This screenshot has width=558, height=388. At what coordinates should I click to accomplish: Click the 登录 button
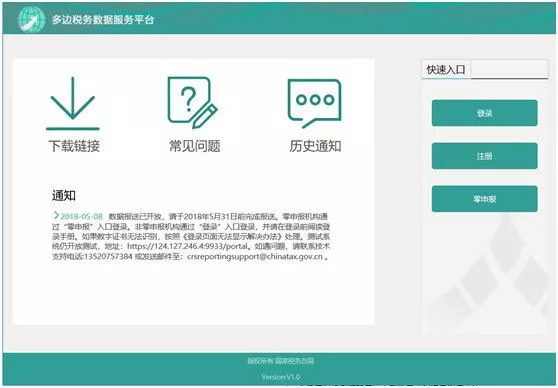click(484, 113)
